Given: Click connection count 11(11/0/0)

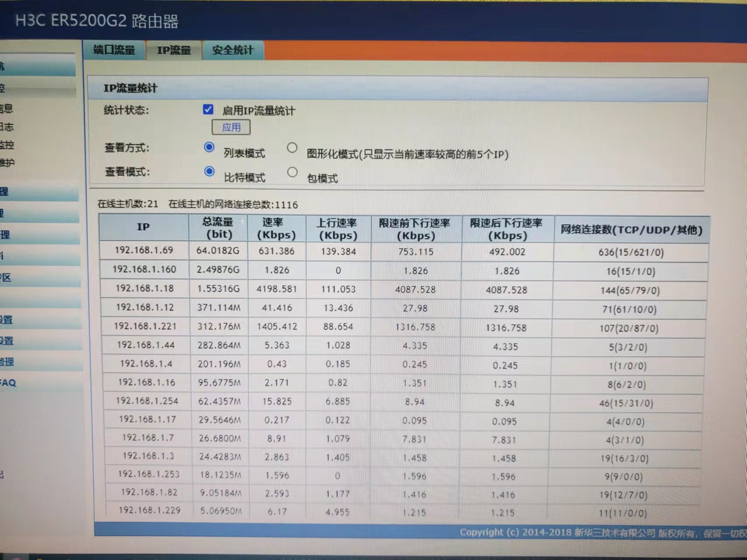Looking at the screenshot, I should (623, 513).
